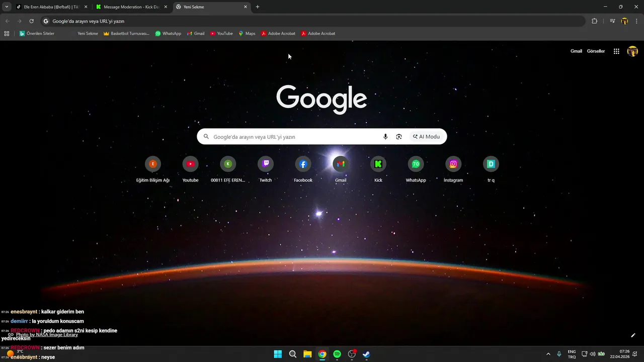This screenshot has width=644, height=362.
Task: Open the tab search dropdown arrow
Action: pyautogui.click(x=7, y=7)
